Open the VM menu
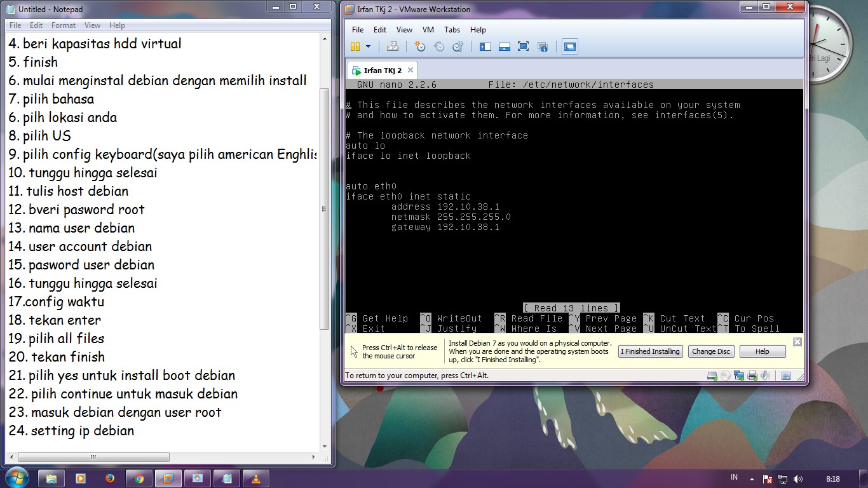 pos(428,30)
